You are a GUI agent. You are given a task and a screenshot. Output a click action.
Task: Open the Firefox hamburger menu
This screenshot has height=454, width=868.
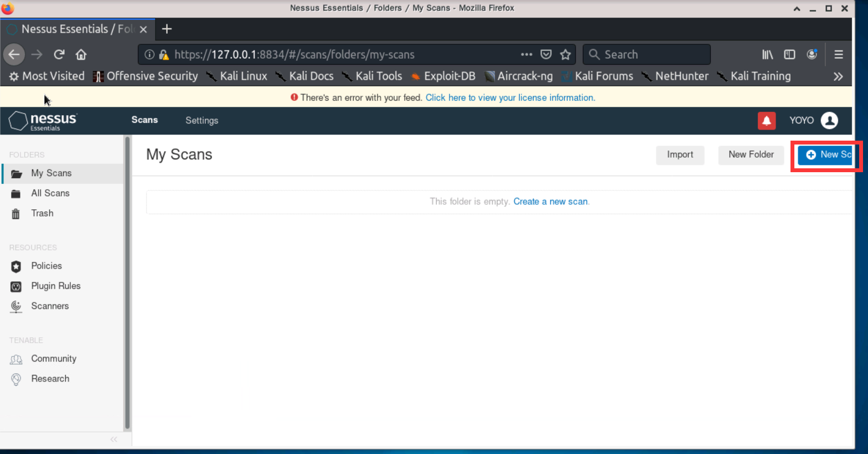(x=839, y=54)
